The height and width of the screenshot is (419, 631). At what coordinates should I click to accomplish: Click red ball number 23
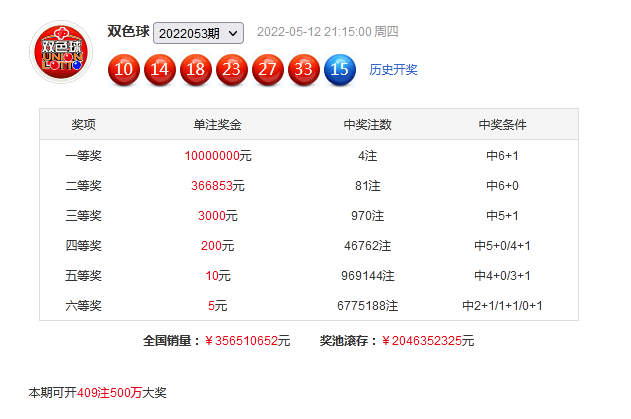[232, 70]
